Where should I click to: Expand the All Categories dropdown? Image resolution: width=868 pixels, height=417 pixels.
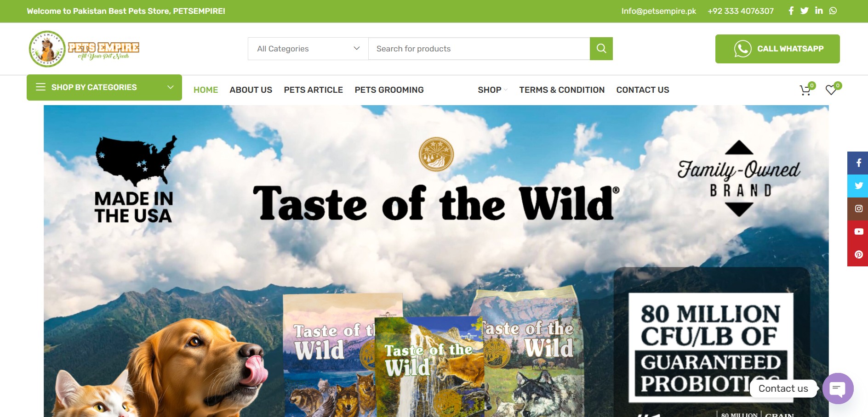tap(308, 49)
